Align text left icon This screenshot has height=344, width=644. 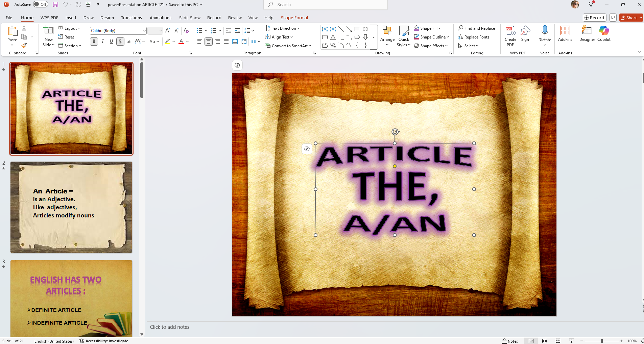tap(200, 42)
